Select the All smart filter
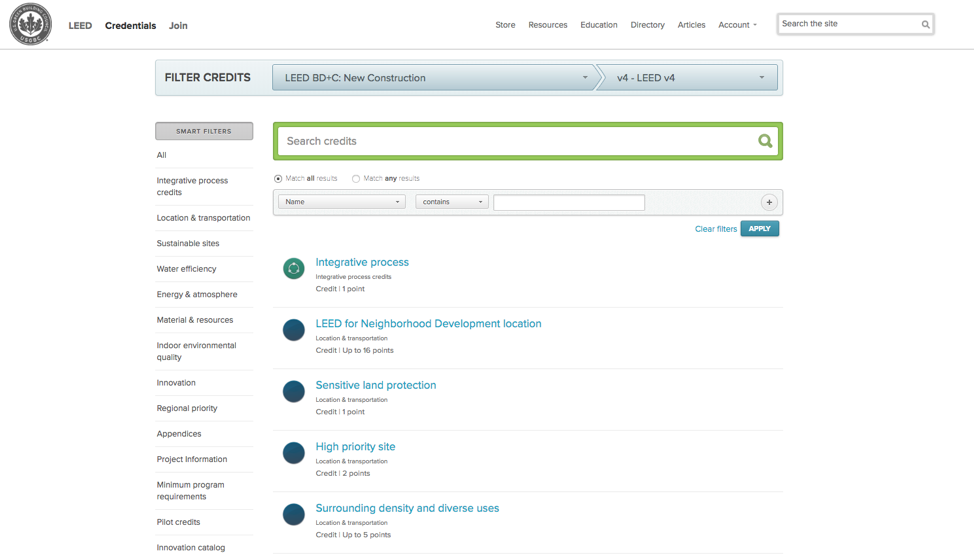974x560 pixels. click(162, 155)
